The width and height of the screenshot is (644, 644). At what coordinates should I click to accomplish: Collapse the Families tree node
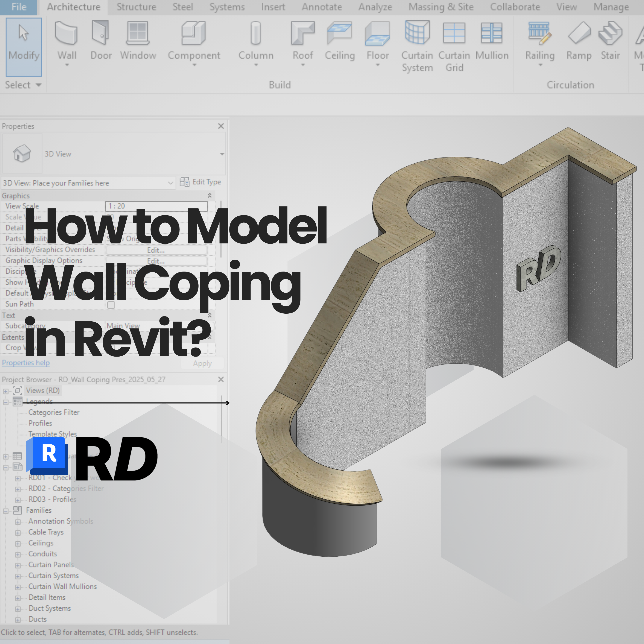pos(6,511)
